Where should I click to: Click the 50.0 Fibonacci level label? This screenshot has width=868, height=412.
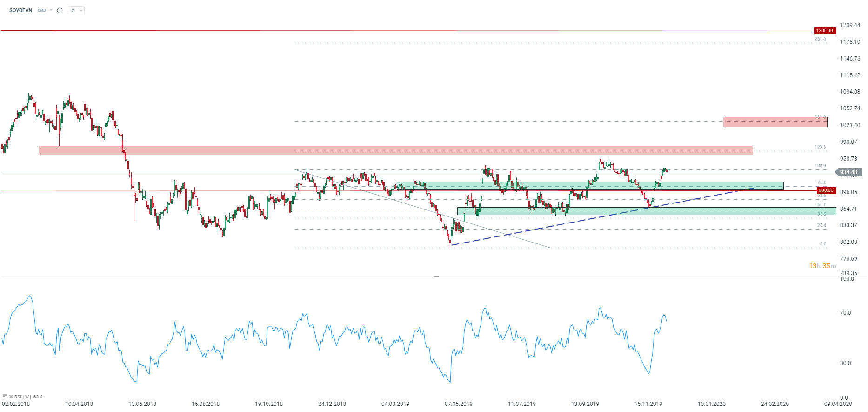pos(822,205)
